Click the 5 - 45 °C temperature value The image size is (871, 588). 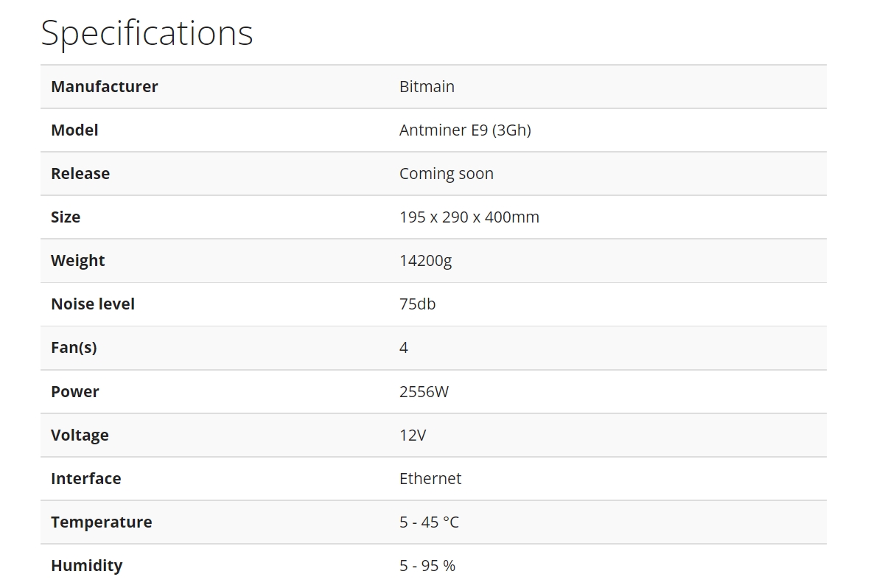tap(429, 522)
